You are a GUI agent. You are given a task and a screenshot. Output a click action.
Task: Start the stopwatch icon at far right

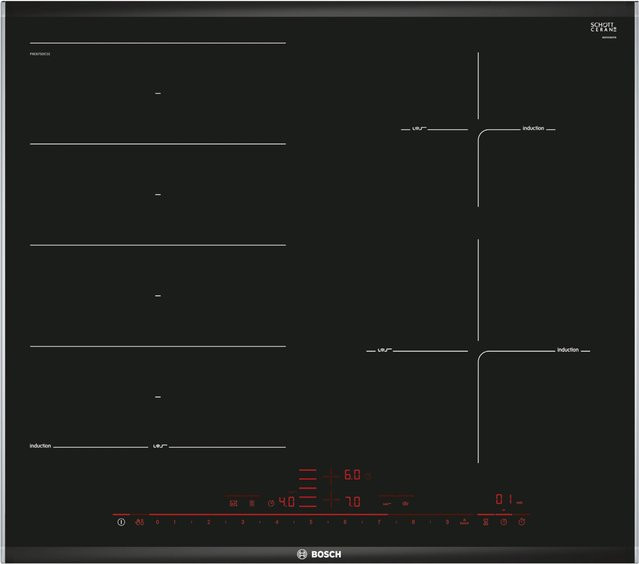(522, 522)
